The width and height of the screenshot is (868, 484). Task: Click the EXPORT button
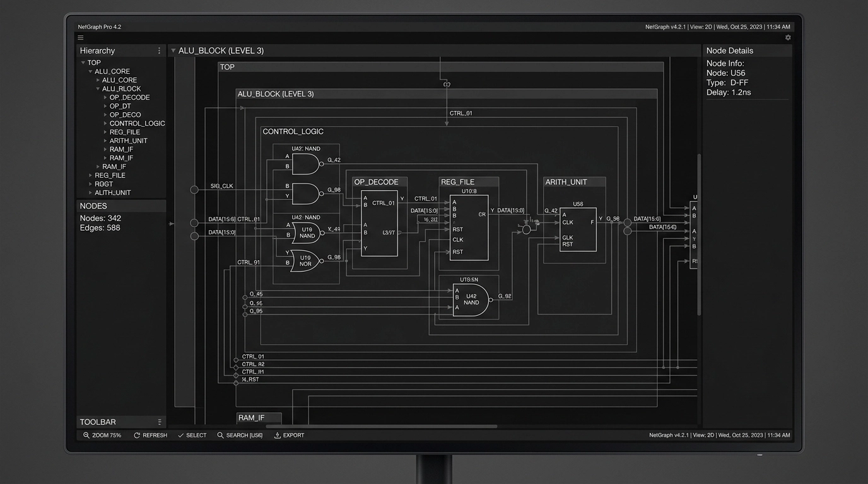click(x=289, y=435)
